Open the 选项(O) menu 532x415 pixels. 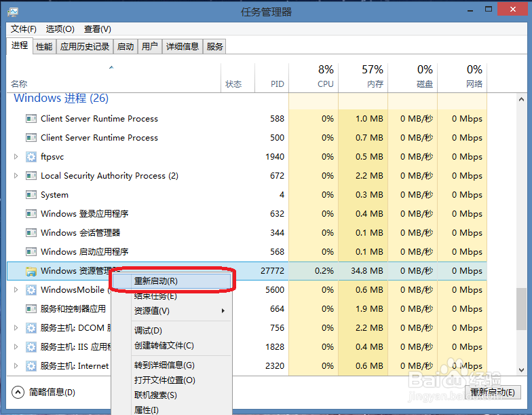click(60, 29)
